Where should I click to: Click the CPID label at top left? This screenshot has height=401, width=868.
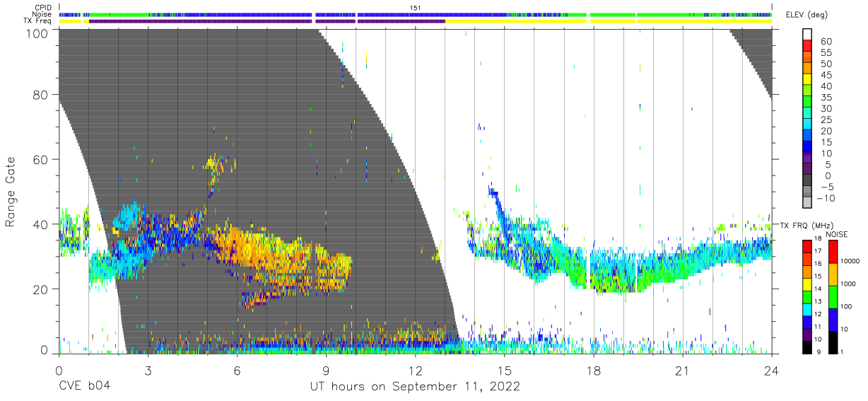43,8
